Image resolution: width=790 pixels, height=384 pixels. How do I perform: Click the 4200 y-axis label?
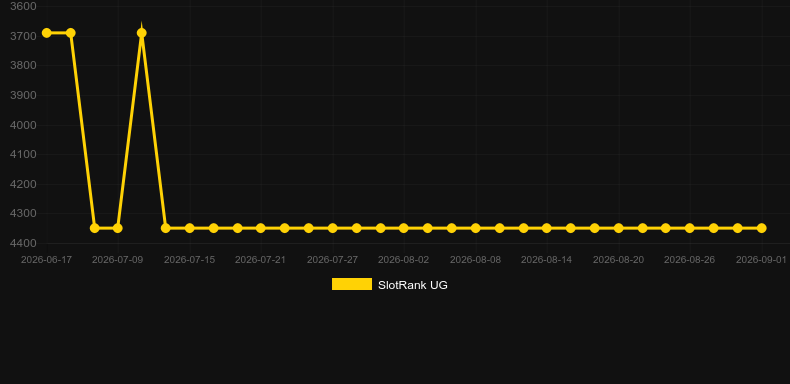23,184
